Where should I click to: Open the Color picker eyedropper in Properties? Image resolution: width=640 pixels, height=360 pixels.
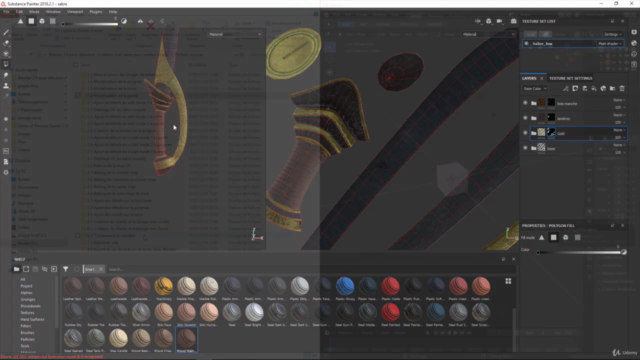coord(624,252)
